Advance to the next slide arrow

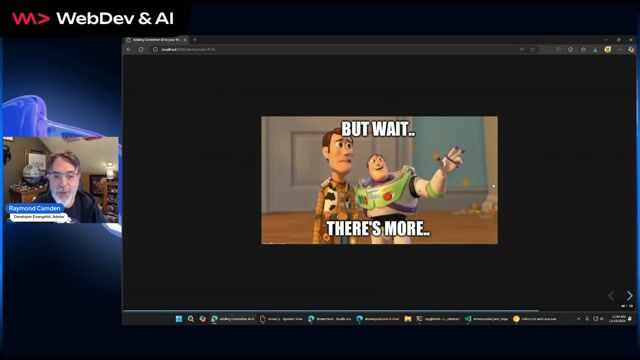click(x=629, y=296)
